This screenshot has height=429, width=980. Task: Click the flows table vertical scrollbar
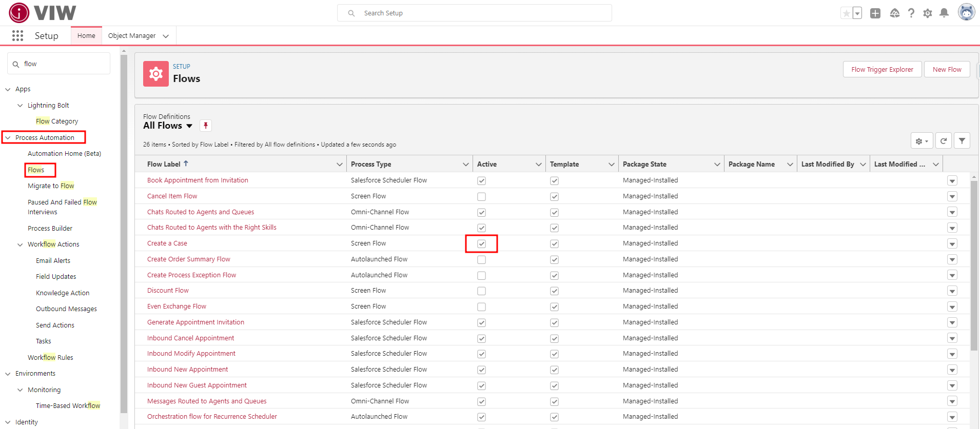point(974,265)
